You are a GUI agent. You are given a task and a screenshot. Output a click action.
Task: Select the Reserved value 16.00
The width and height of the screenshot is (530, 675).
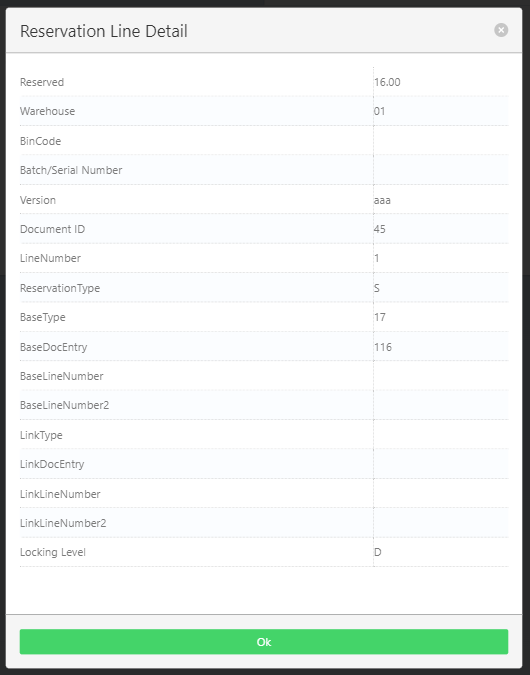coord(387,82)
